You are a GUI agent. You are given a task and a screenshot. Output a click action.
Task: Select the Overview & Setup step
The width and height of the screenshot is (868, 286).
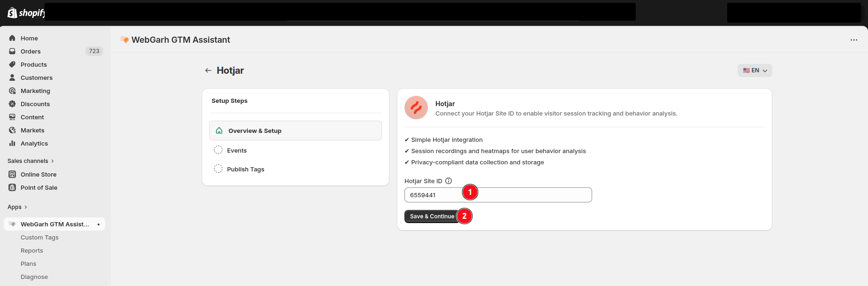pos(296,131)
